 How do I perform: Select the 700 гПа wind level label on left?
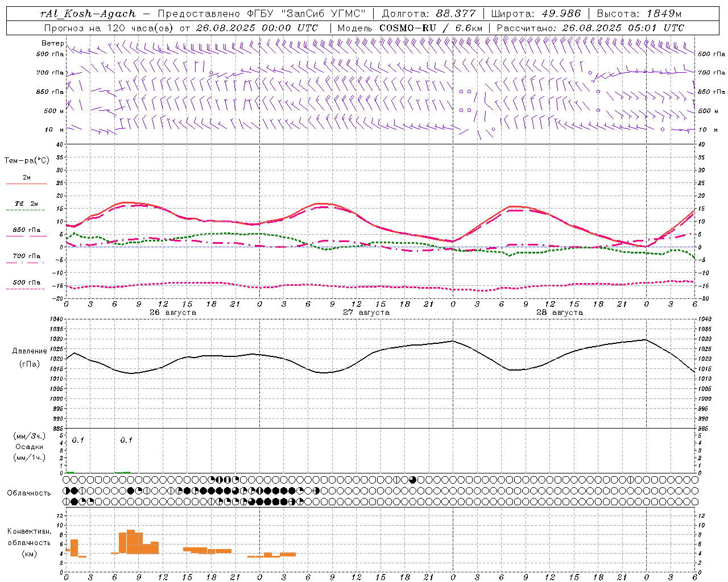click(x=50, y=73)
